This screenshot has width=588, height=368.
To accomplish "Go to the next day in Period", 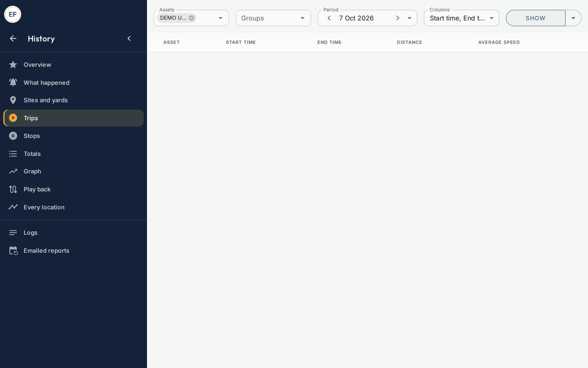I will tap(398, 18).
